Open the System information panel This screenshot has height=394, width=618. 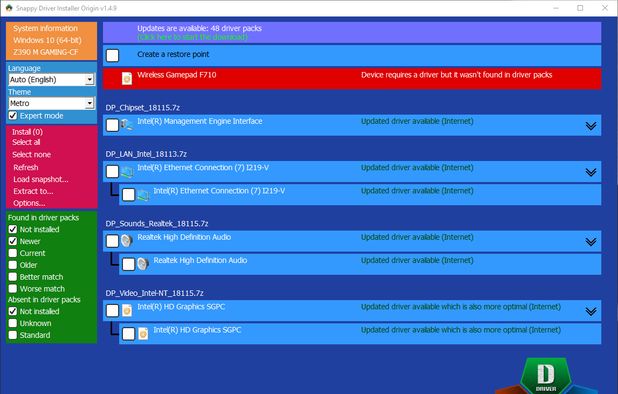point(45,28)
